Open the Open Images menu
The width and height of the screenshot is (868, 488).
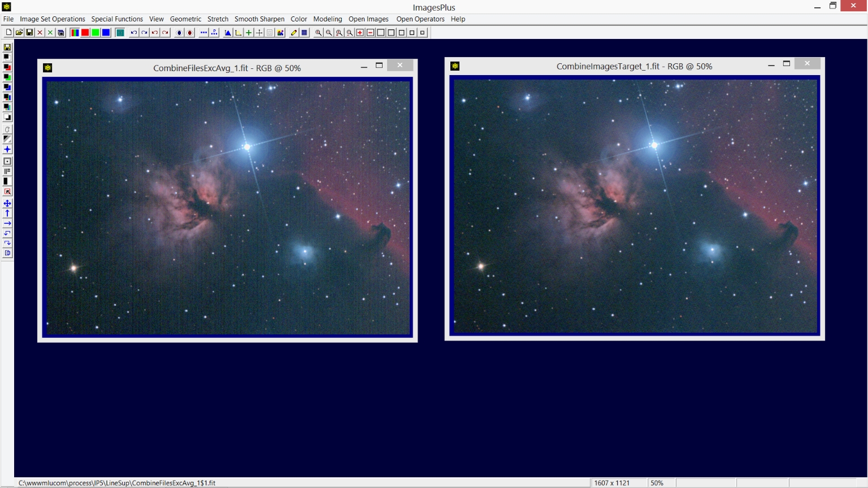(368, 19)
